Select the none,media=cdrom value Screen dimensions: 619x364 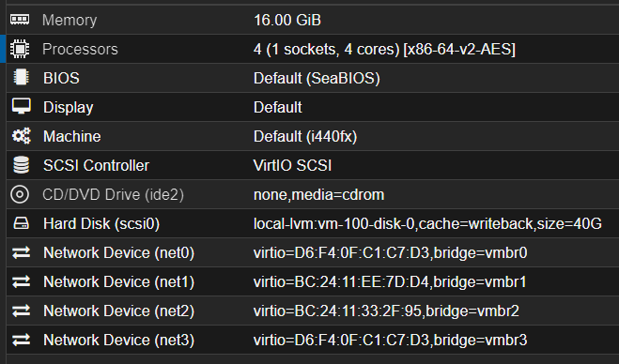tap(318, 195)
